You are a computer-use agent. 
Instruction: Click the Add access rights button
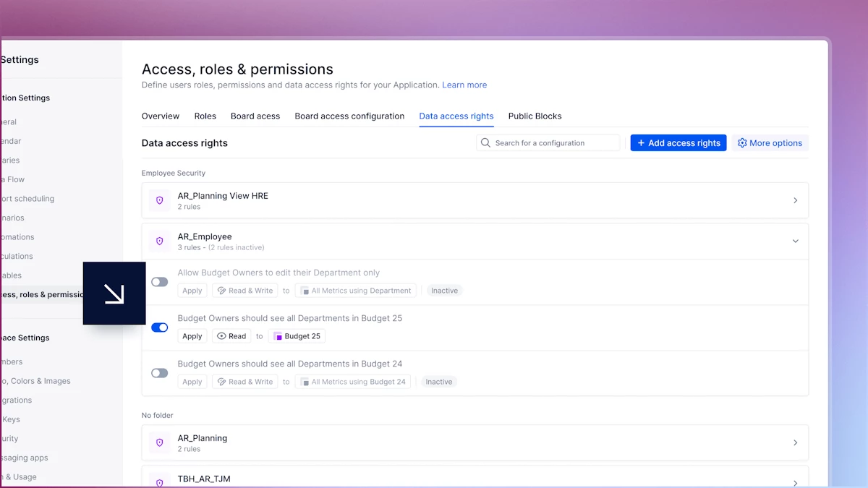coord(678,143)
